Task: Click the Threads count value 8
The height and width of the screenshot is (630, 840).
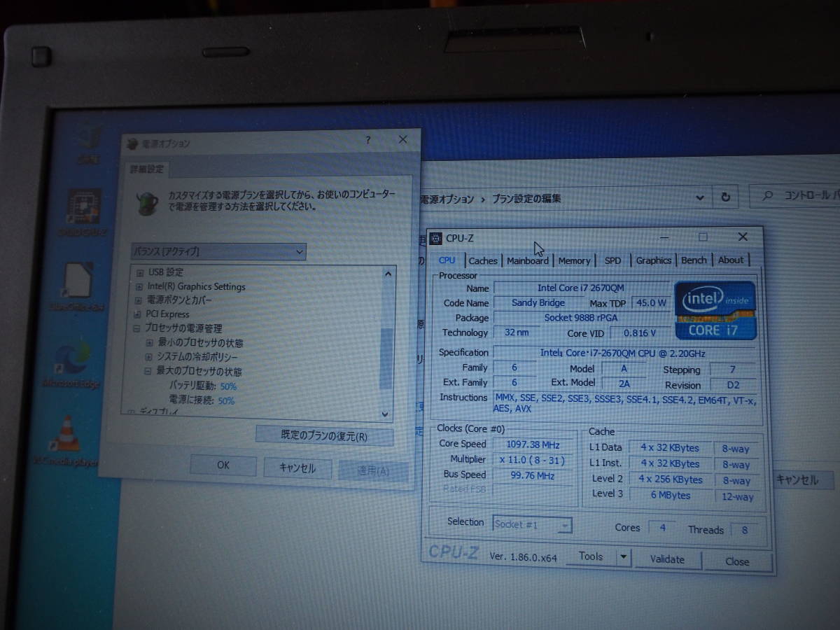Action: pos(744,530)
